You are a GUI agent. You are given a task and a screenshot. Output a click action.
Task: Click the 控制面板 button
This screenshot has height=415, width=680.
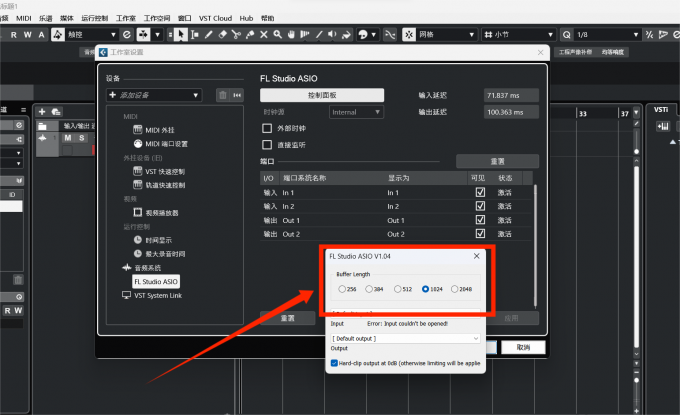click(322, 95)
